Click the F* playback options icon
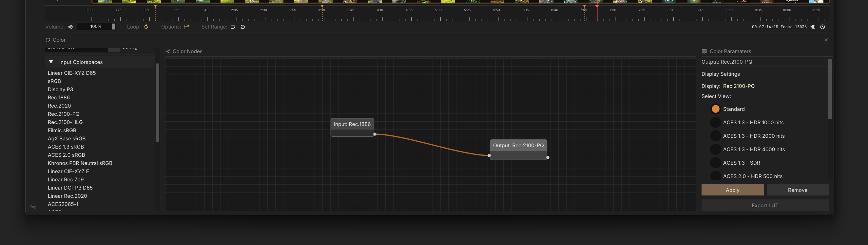 point(187,27)
